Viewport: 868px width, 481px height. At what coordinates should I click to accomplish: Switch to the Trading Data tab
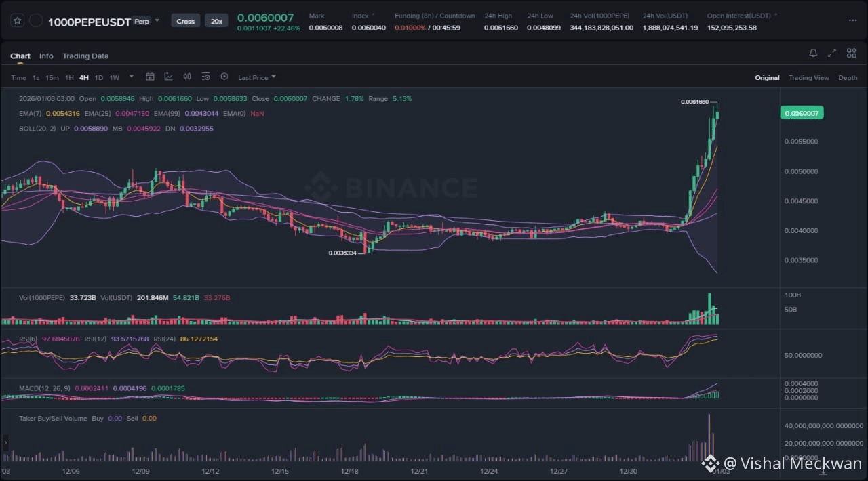85,56
